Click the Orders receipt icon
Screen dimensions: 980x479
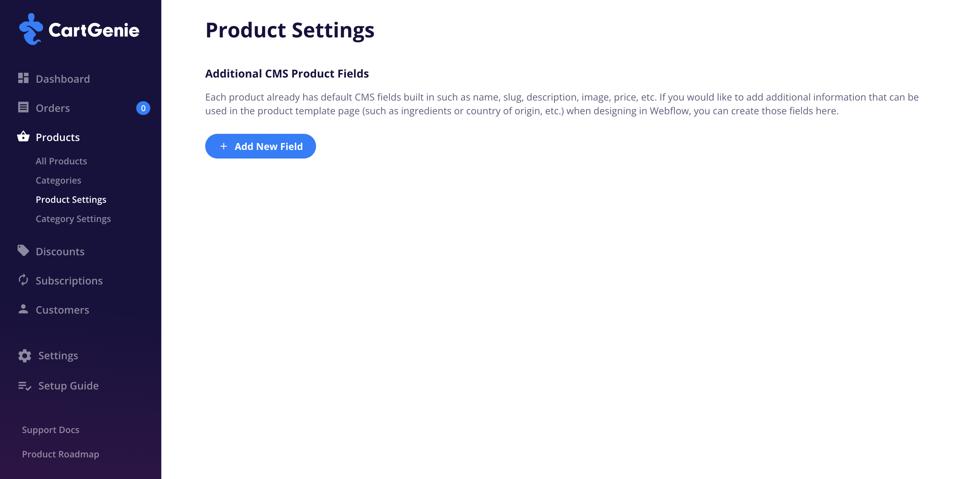(x=23, y=107)
